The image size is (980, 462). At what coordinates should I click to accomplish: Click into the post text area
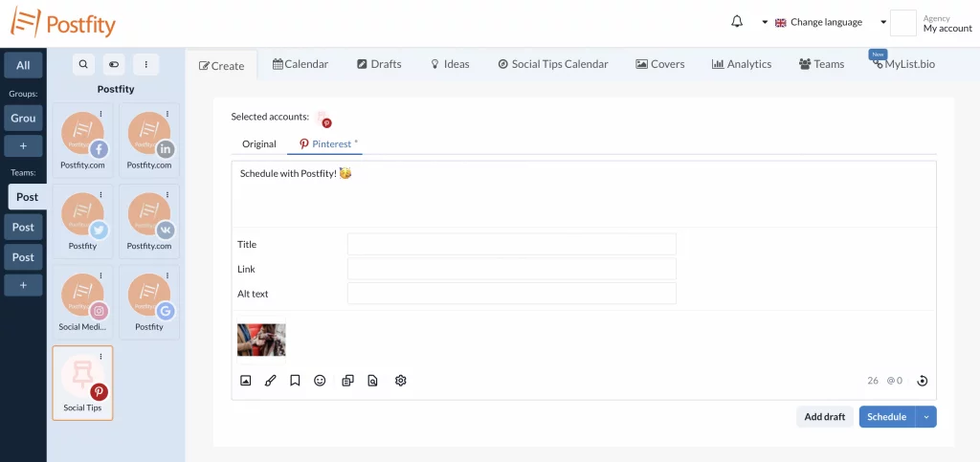click(584, 194)
